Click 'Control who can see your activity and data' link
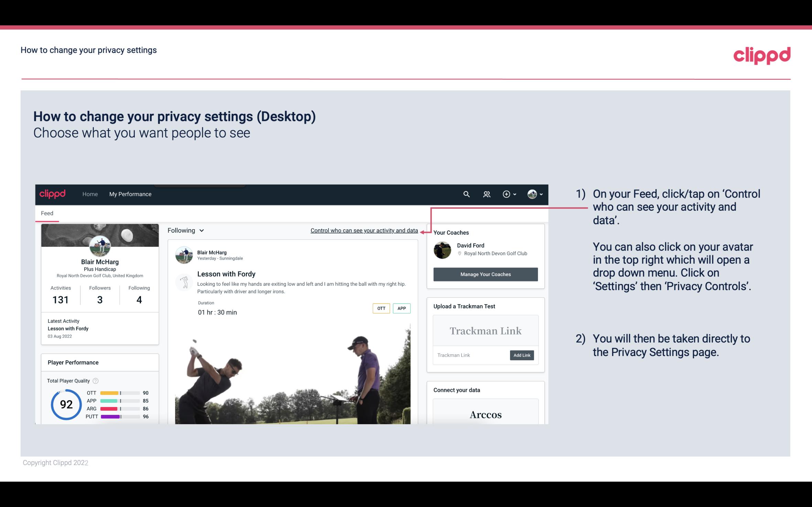The height and width of the screenshot is (507, 812). 364,230
